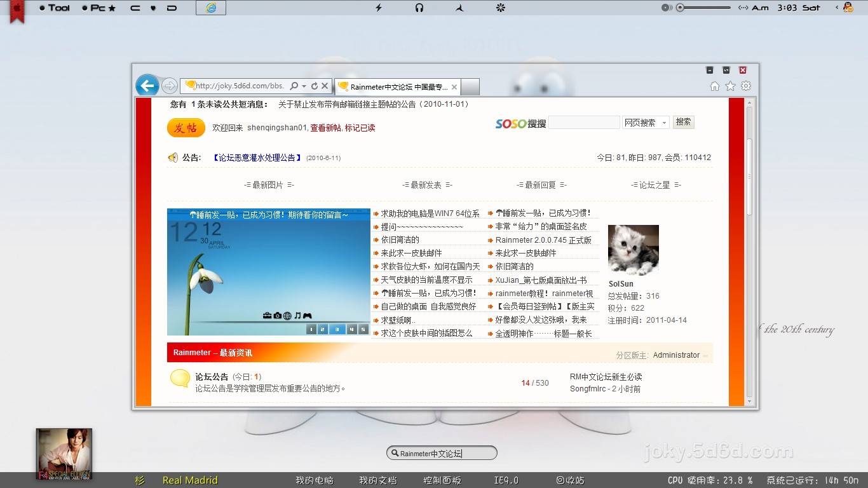Open a new blank tab
The width and height of the screenshot is (868, 488).
click(x=470, y=87)
